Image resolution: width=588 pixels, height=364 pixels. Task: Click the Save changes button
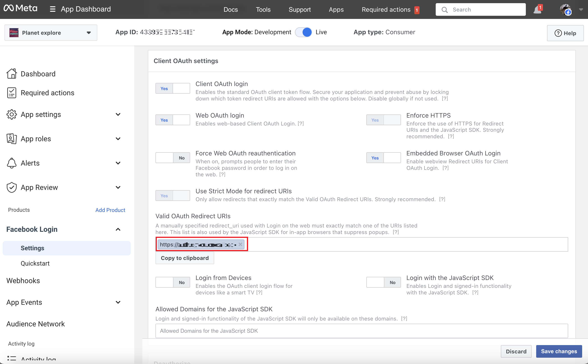[x=559, y=351]
